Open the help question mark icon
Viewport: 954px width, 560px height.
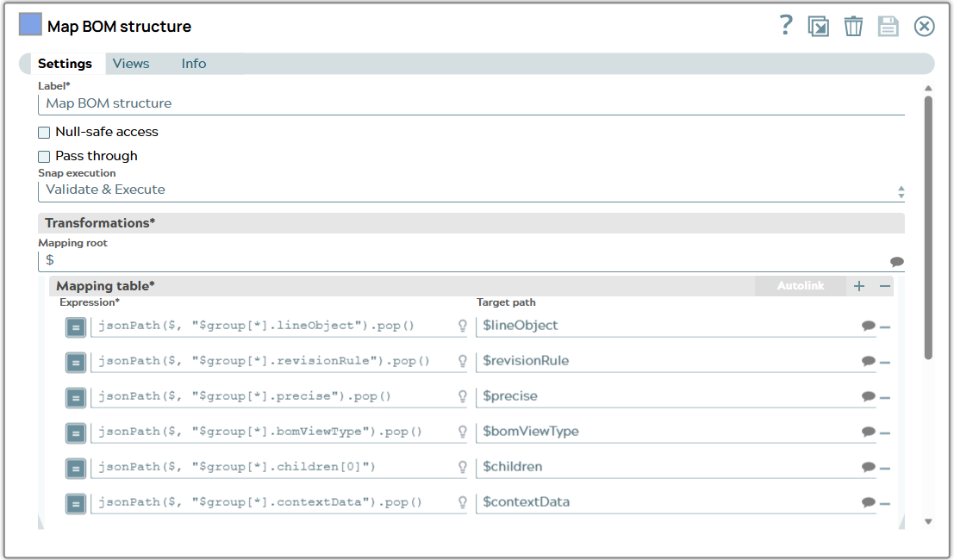point(786,26)
